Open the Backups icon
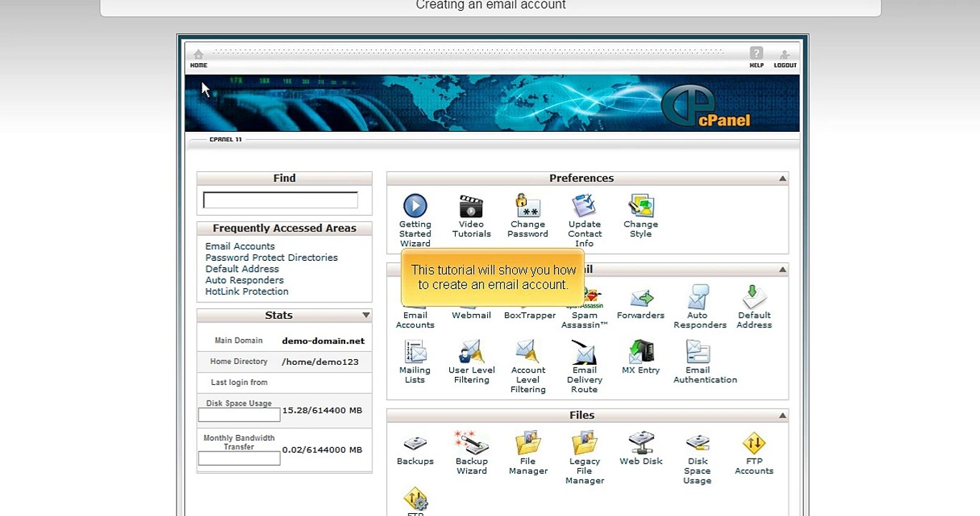Image resolution: width=980 pixels, height=516 pixels. point(415,444)
